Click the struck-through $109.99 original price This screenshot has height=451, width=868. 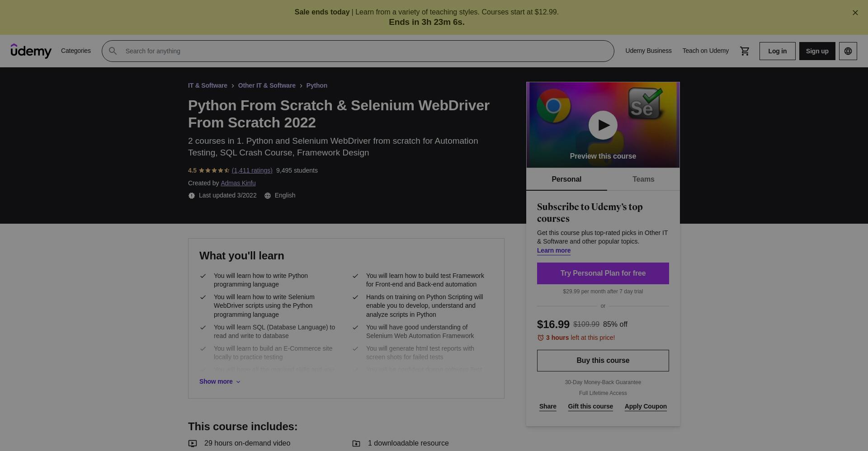coord(586,324)
